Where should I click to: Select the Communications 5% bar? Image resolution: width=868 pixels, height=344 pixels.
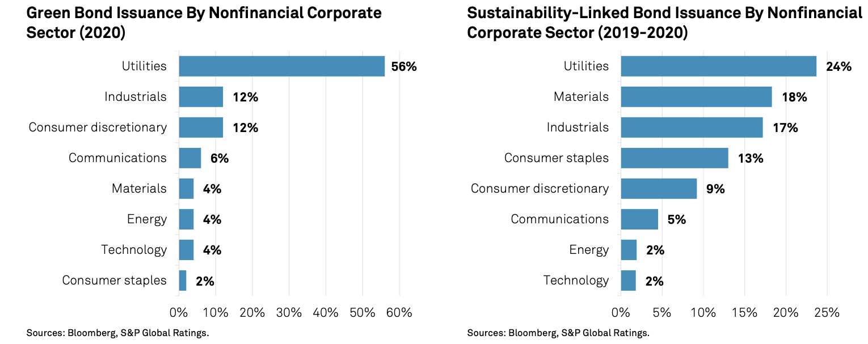click(639, 219)
